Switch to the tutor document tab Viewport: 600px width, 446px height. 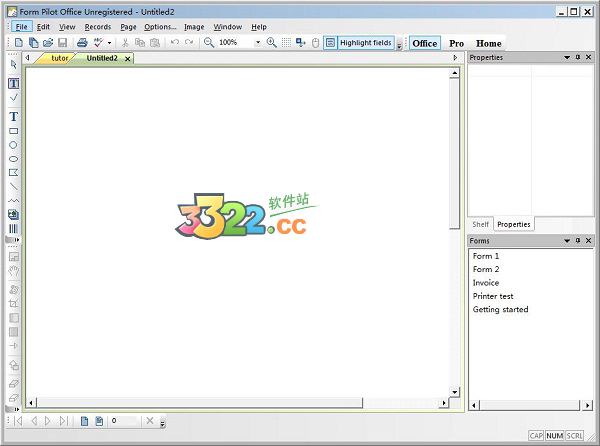tap(59, 58)
